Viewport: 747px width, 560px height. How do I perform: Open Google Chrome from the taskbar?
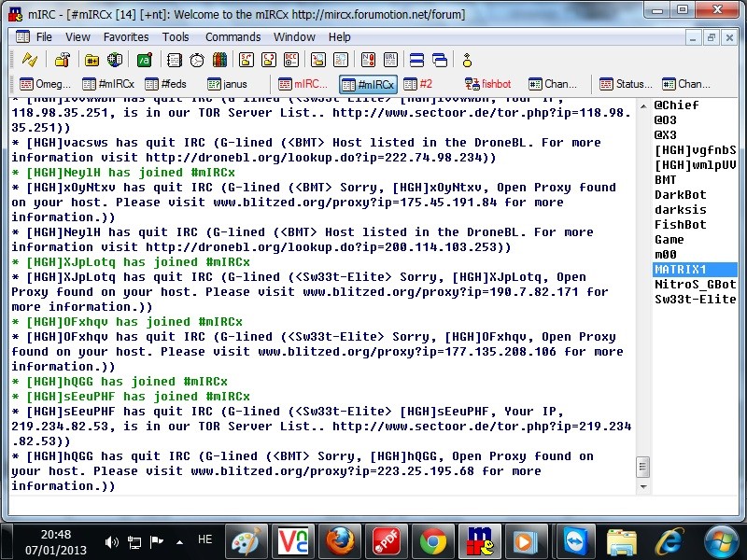[432, 541]
